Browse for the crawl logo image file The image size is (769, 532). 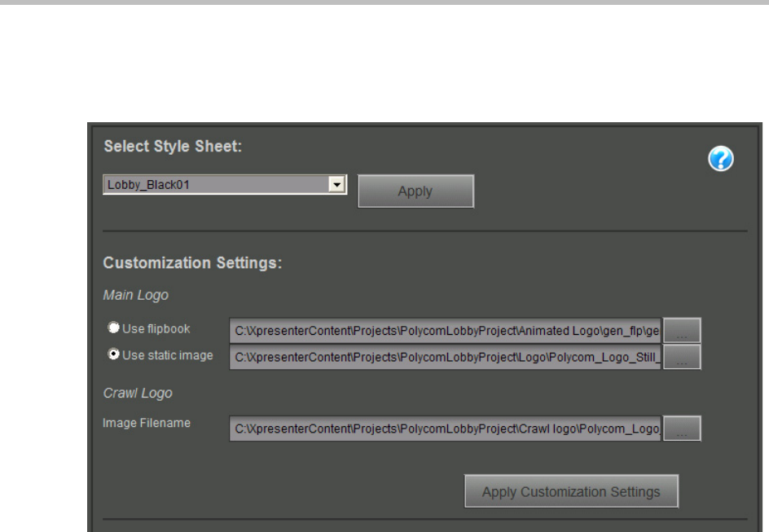683,429
